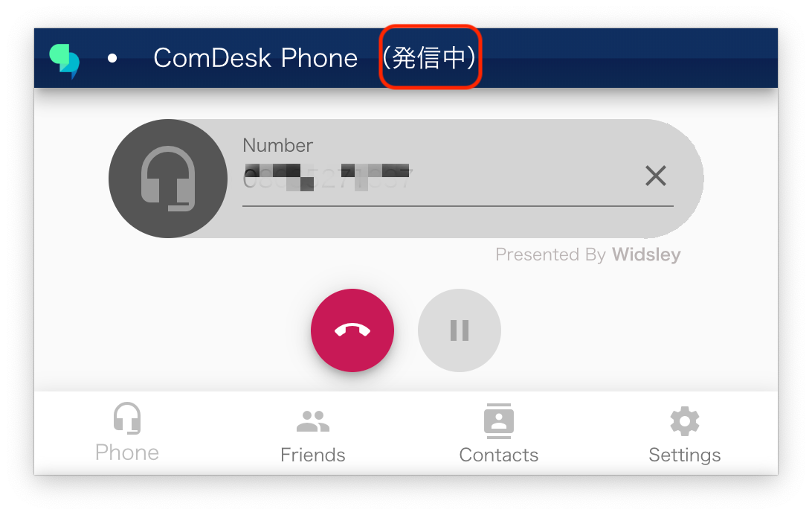Switch to the Contacts tab label
Image resolution: width=812 pixels, height=515 pixels.
pyautogui.click(x=499, y=455)
